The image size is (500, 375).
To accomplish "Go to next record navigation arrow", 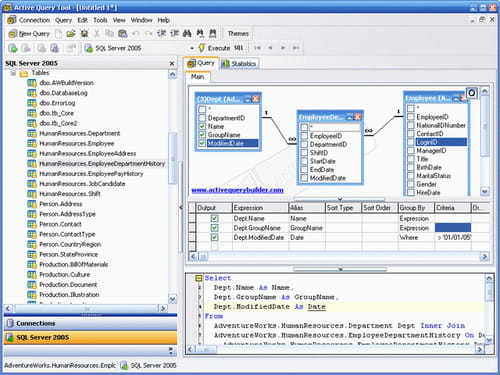I will pyautogui.click(x=283, y=48).
